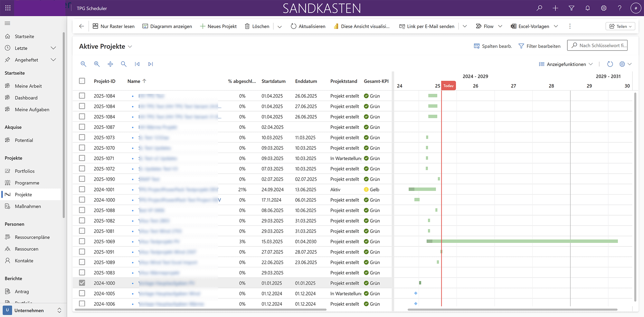Open Ressourcenpläne in the sidebar
The image size is (644, 317).
tap(32, 237)
